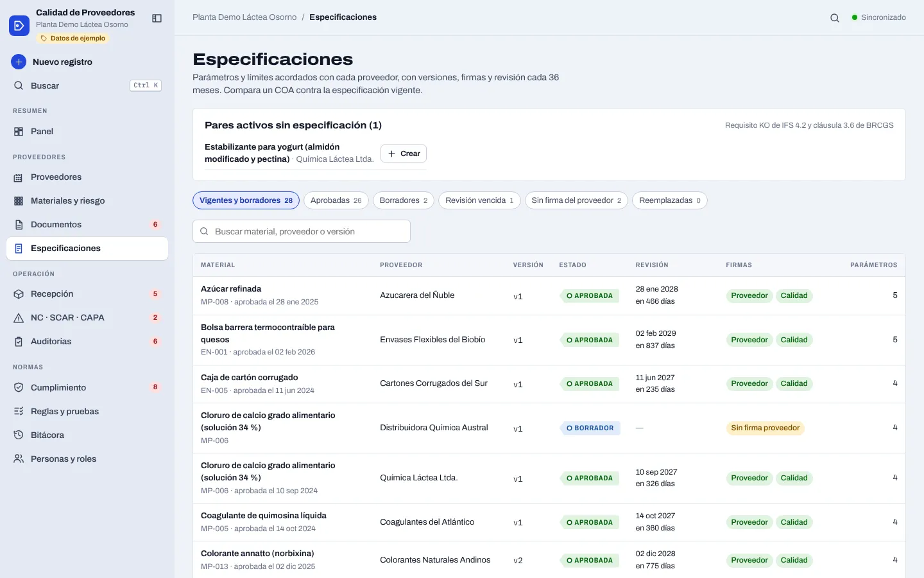The height and width of the screenshot is (578, 924).
Task: Click the Crear button for Estabilizante
Action: [x=404, y=153]
